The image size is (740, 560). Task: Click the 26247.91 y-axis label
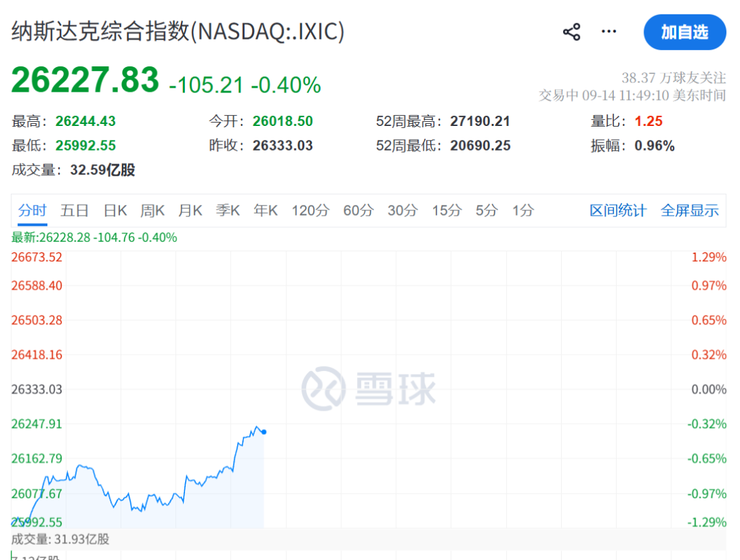click(37, 424)
